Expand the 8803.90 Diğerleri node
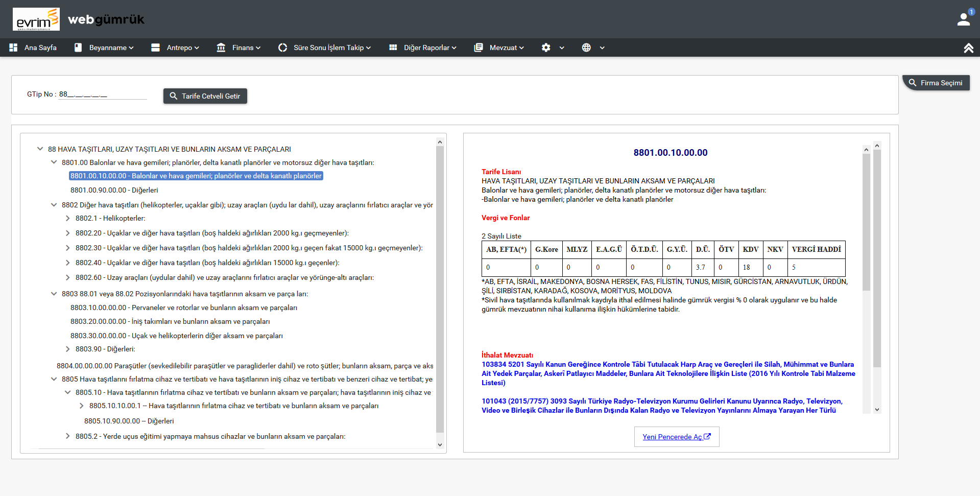The width and height of the screenshot is (980, 496). point(68,349)
